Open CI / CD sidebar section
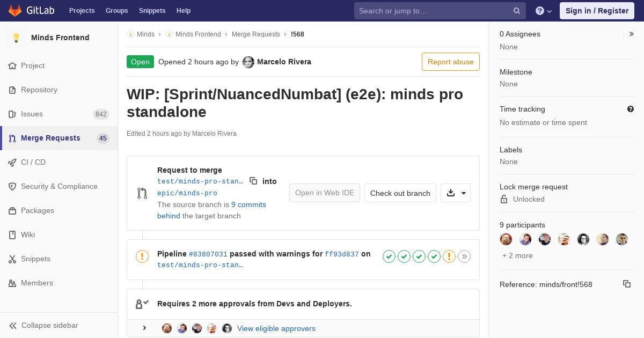 click(59, 162)
